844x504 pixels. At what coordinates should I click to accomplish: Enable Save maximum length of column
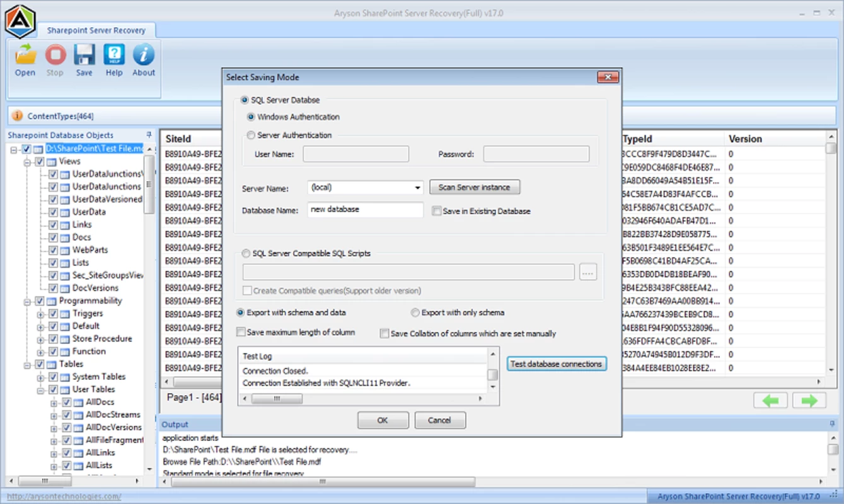241,332
